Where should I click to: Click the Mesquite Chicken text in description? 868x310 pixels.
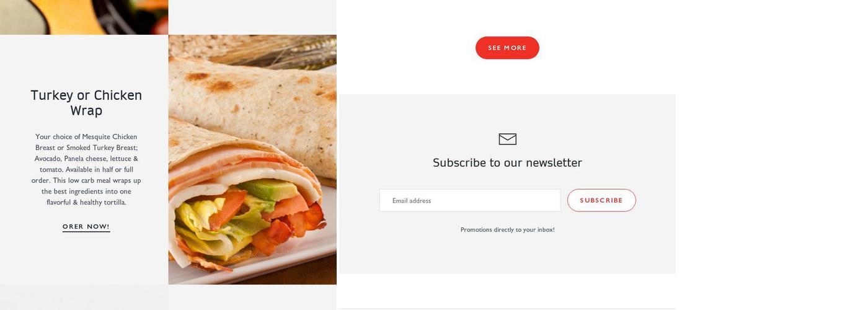pos(110,137)
